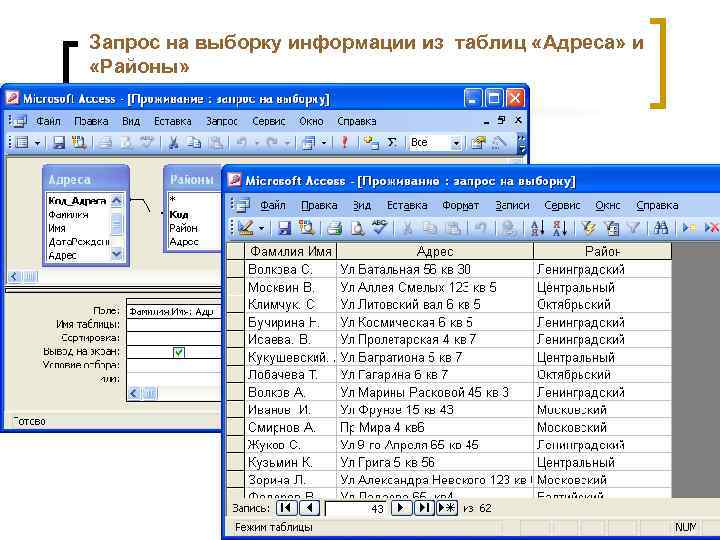
Task: Open dropdown arrow beside Query Type icon
Action: 324,143
